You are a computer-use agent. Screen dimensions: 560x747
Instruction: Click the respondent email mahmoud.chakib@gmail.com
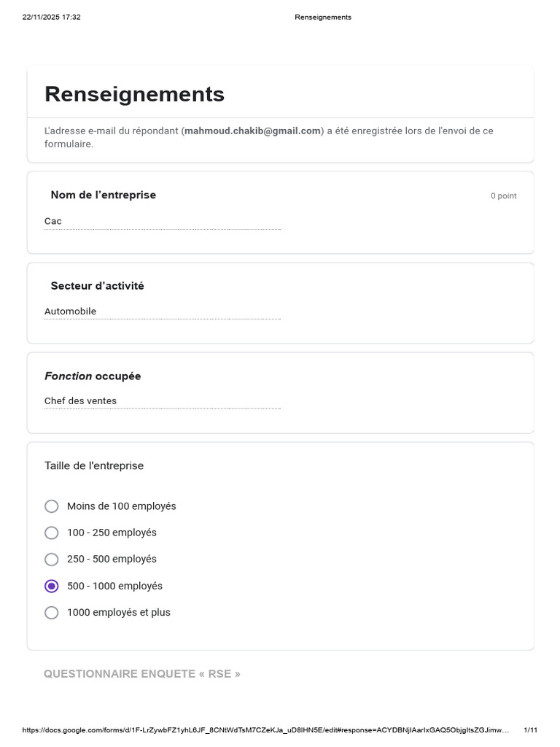[x=252, y=131]
